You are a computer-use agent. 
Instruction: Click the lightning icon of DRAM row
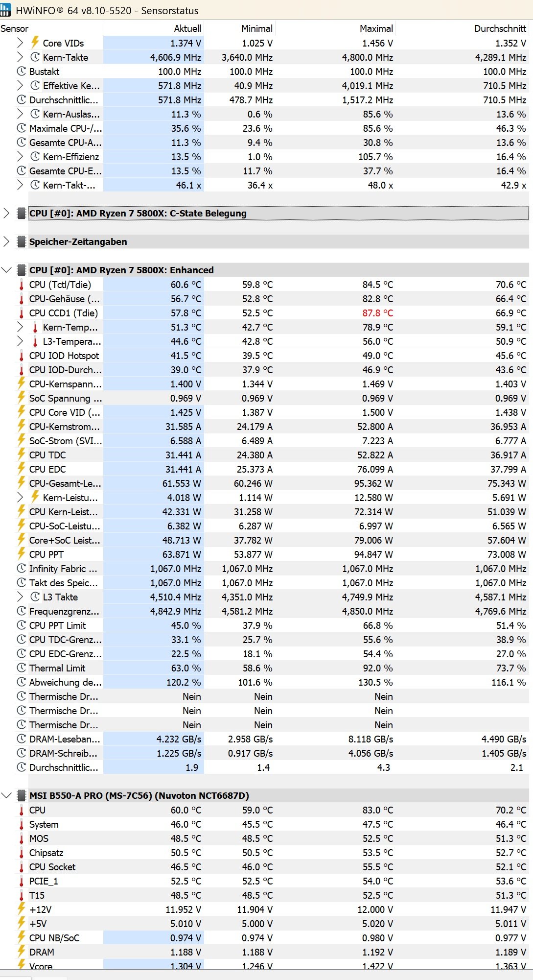point(21,952)
